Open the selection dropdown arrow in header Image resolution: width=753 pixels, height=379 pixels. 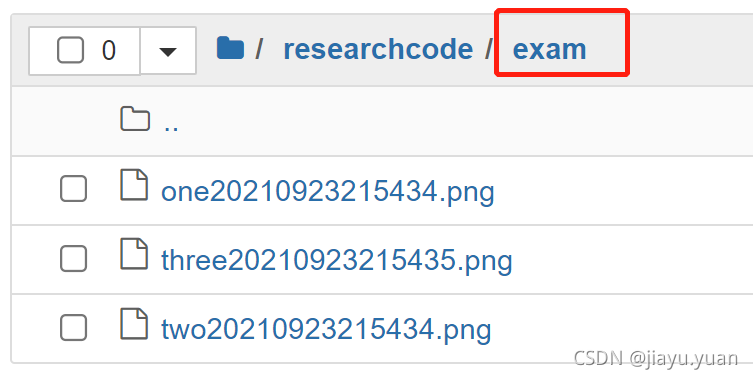pyautogui.click(x=168, y=51)
